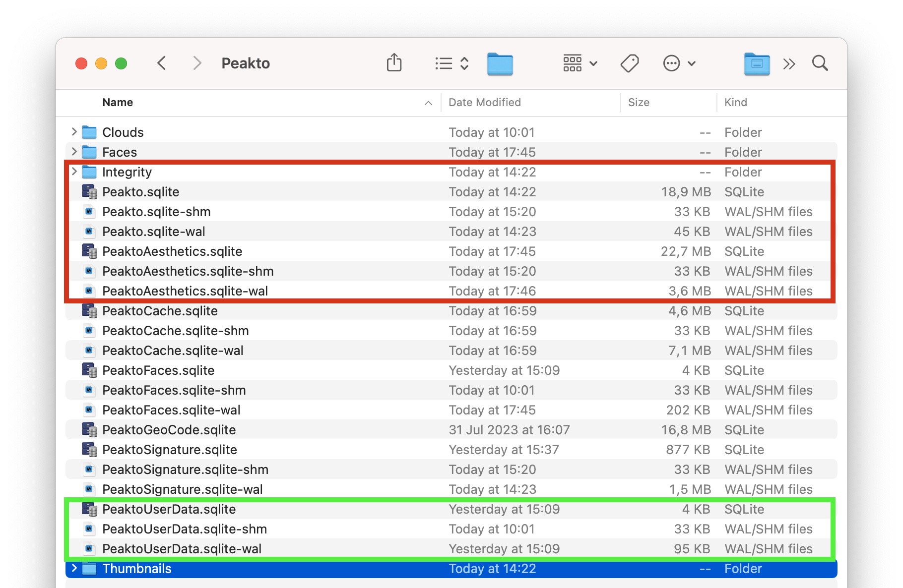Open the Share menu icon
Screen dimensions: 903x588
[x=394, y=63]
